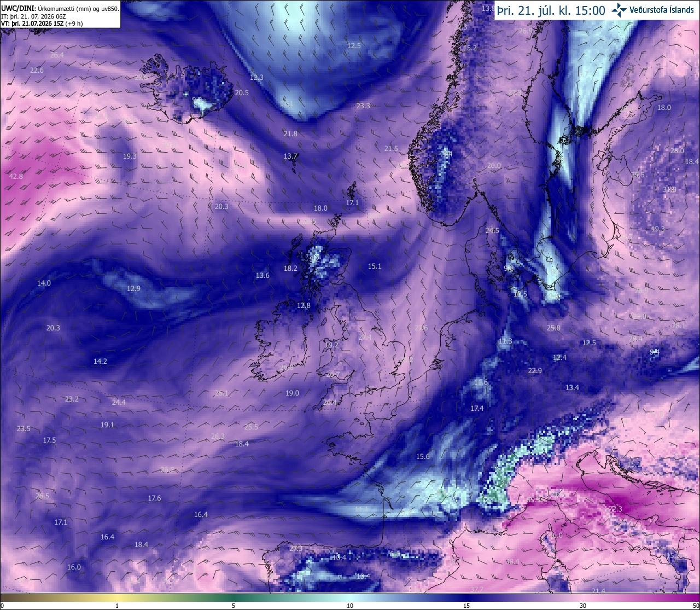This screenshot has height=610, width=700.
Task: Click the 23.3 value label in Norwegian Sea
Action: pyautogui.click(x=363, y=106)
